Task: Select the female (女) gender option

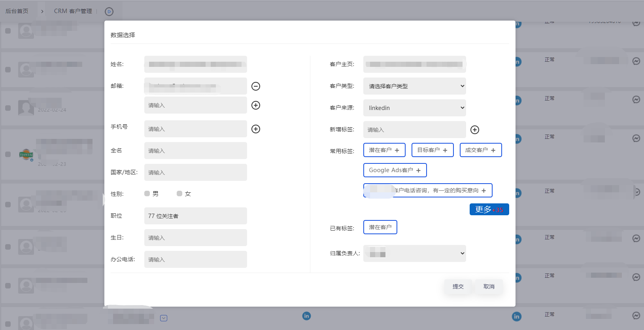Action: (179, 193)
